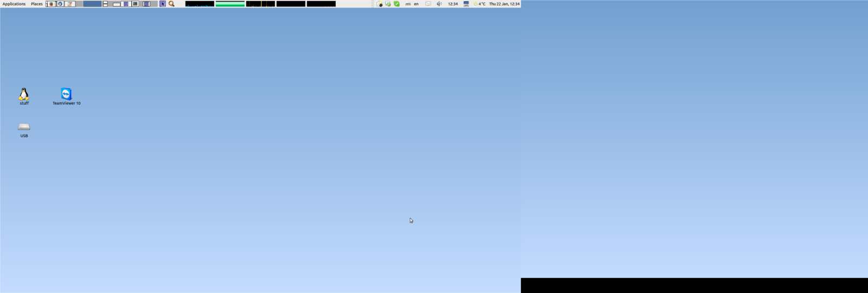This screenshot has width=868, height=293.
Task: Click the 12:34 clock applet
Action: click(x=453, y=4)
